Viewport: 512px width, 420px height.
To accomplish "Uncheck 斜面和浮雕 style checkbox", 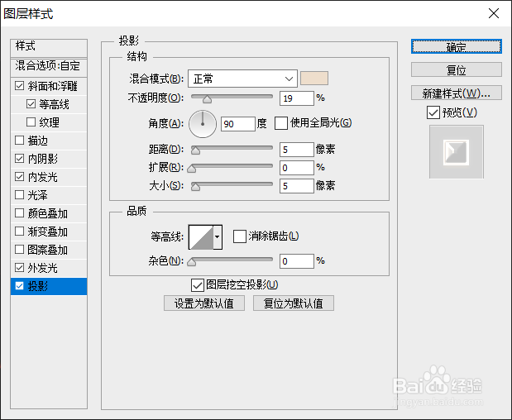I will pos(20,86).
